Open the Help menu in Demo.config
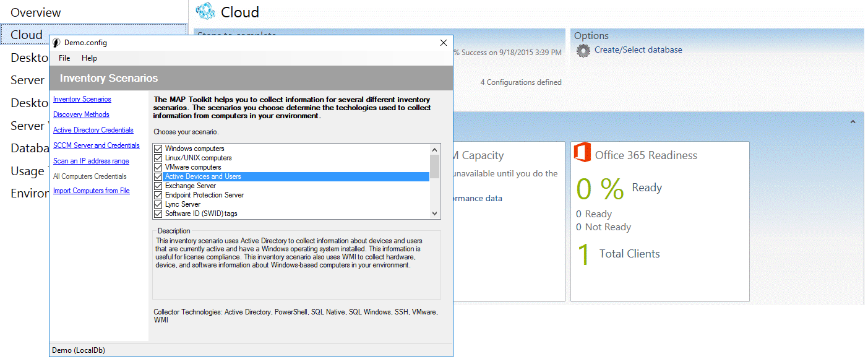This screenshot has height=359, width=868. coord(89,58)
